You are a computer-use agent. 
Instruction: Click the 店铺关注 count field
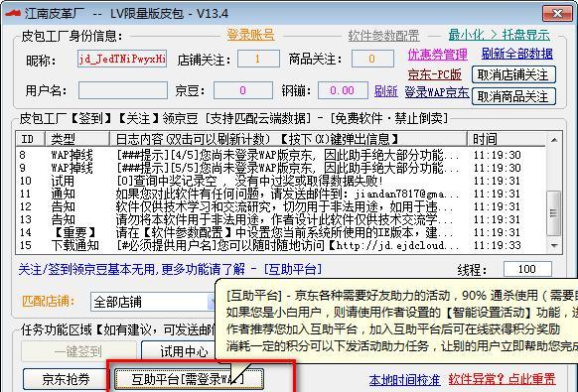coord(258,59)
